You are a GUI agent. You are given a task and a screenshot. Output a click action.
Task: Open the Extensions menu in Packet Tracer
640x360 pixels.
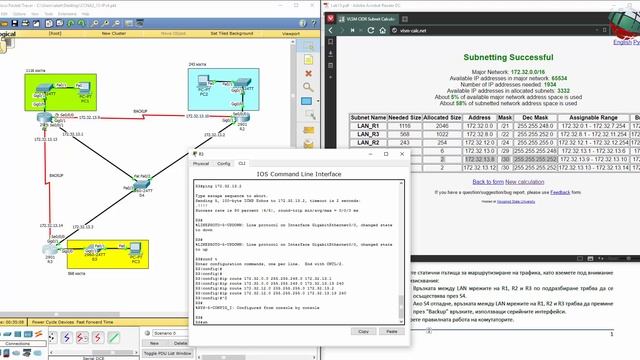[67, 14]
